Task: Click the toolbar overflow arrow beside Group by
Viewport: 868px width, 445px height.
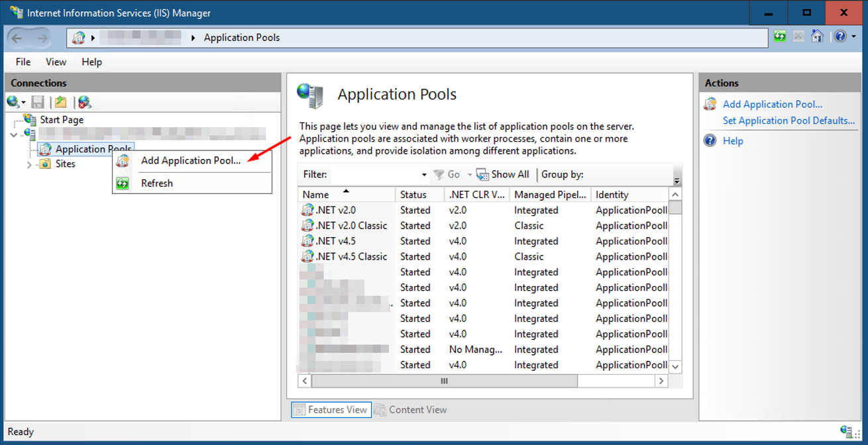Action: click(x=677, y=181)
